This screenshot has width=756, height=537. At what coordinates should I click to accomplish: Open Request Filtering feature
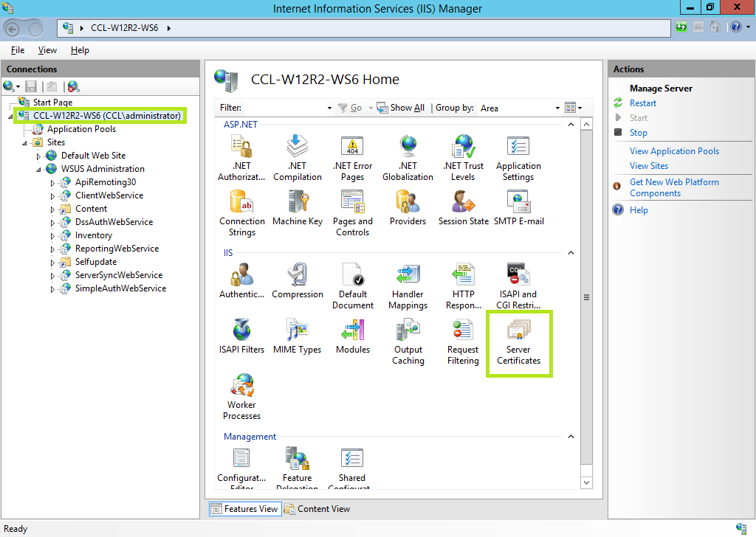coord(463,342)
